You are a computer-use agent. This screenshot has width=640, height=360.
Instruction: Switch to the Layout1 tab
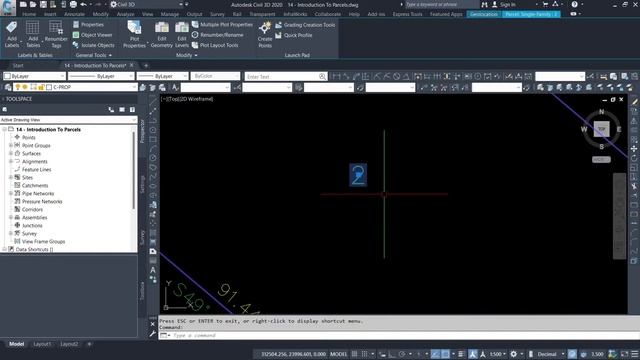pyautogui.click(x=42, y=344)
